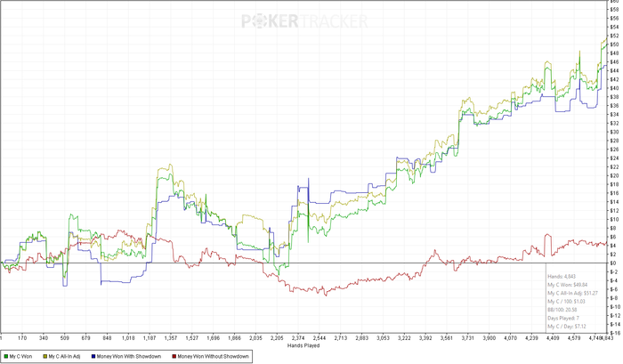Image resolution: width=623 pixels, height=364 pixels.
Task: Click the 2,205 hands x-axis label
Action: 277,338
